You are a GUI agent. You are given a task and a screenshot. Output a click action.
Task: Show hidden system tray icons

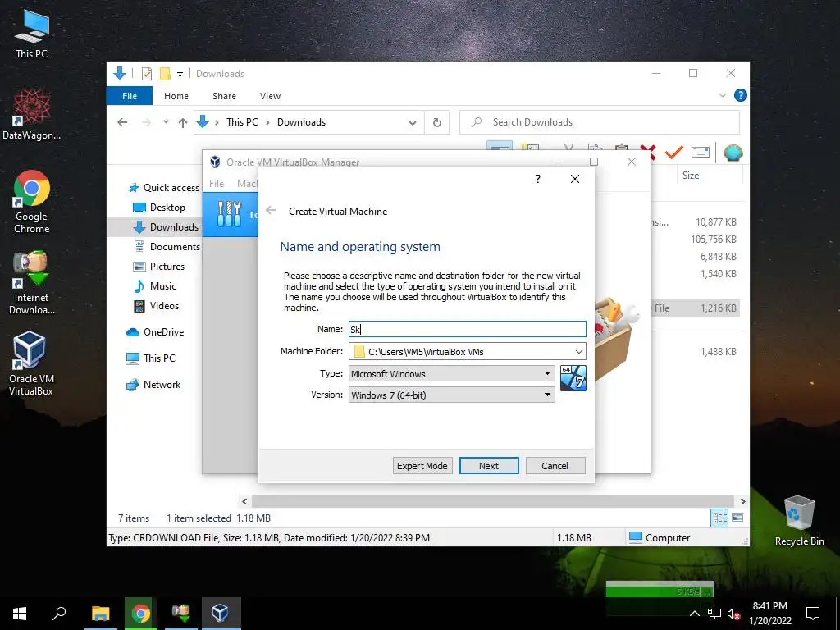click(x=694, y=614)
